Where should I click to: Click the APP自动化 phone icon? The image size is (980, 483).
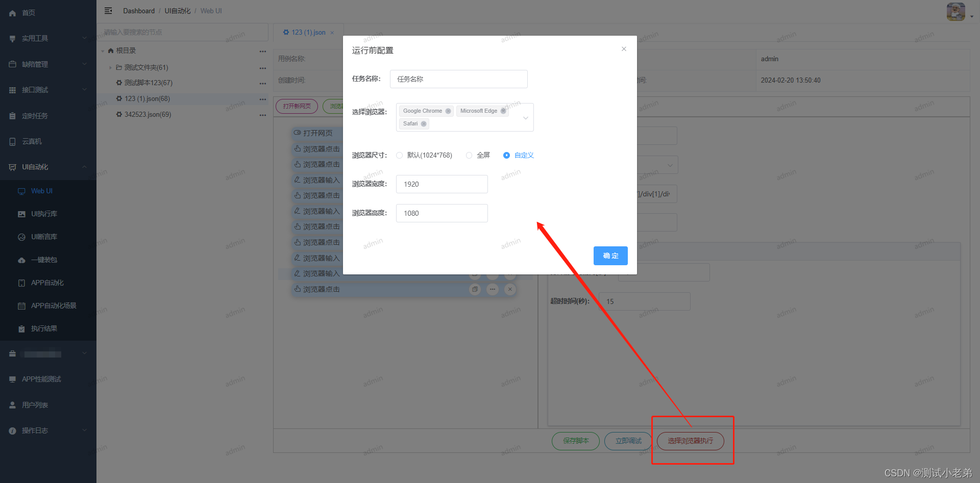[21, 283]
